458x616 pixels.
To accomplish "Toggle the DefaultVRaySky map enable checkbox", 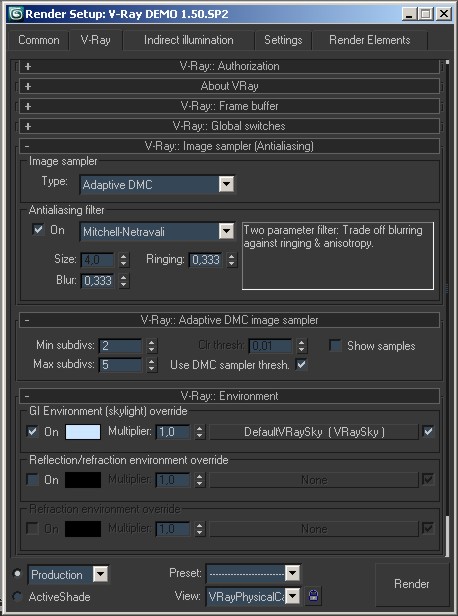I will (x=428, y=431).
